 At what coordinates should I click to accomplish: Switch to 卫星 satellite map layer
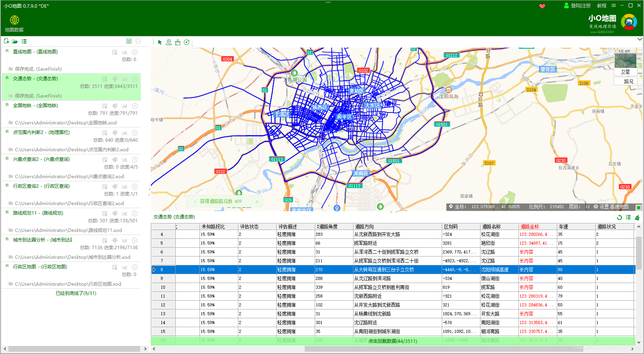pyautogui.click(x=626, y=65)
